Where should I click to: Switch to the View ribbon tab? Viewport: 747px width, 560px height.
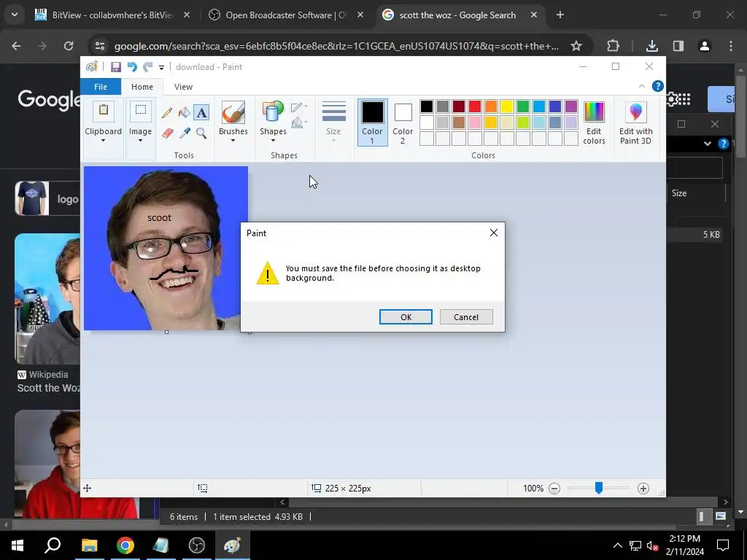[x=183, y=87]
